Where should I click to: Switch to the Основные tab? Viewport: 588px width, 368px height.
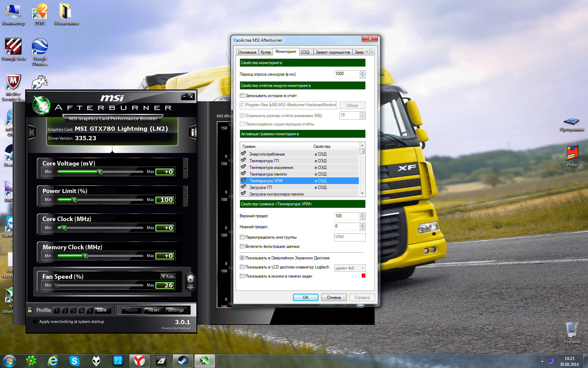point(247,52)
